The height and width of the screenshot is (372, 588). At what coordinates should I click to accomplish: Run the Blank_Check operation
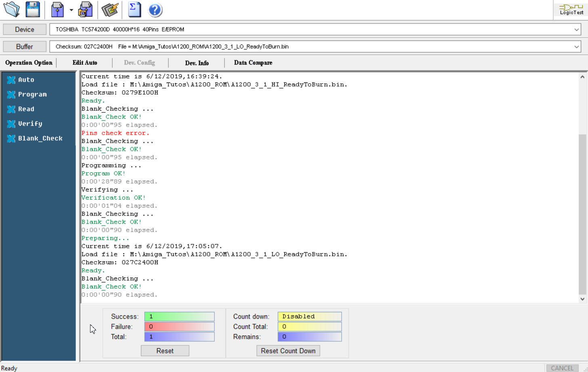tap(40, 138)
